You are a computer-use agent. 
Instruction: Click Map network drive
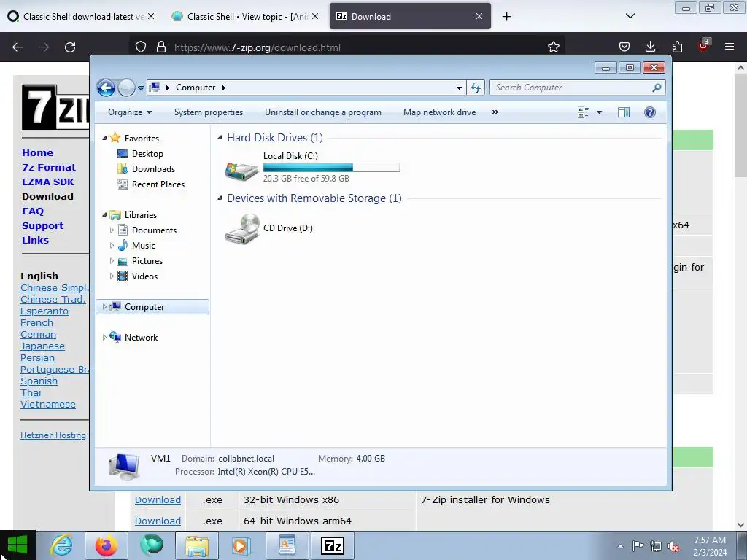(439, 112)
